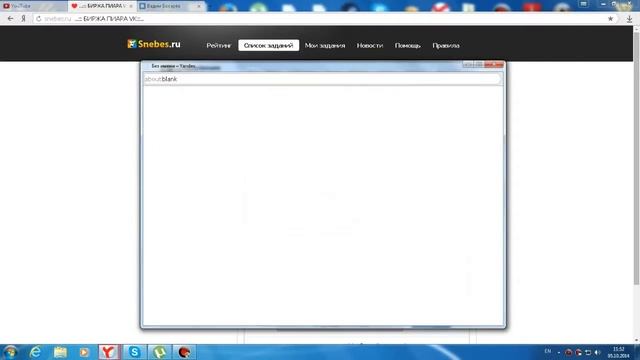This screenshot has height=360, width=640.
Task: Reload the snebes.ru page
Action: tap(39, 19)
